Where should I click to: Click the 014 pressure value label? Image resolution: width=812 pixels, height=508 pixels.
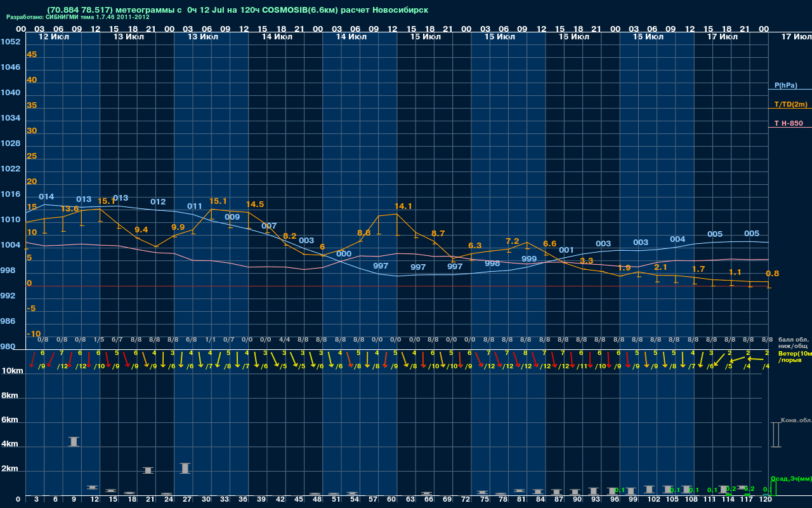[x=46, y=197]
